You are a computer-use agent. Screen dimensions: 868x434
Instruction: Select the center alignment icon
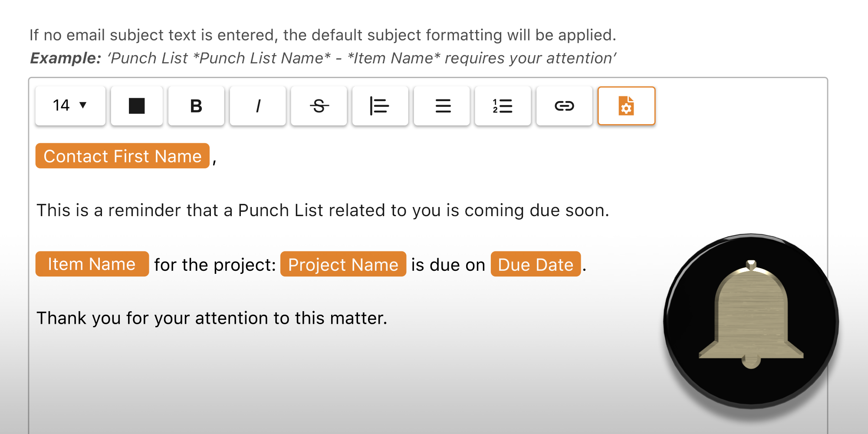pos(441,105)
